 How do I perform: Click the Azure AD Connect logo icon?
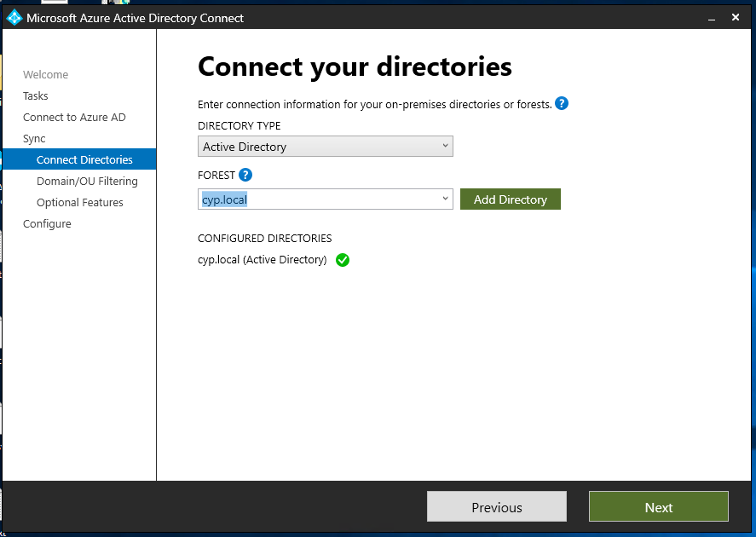14,18
